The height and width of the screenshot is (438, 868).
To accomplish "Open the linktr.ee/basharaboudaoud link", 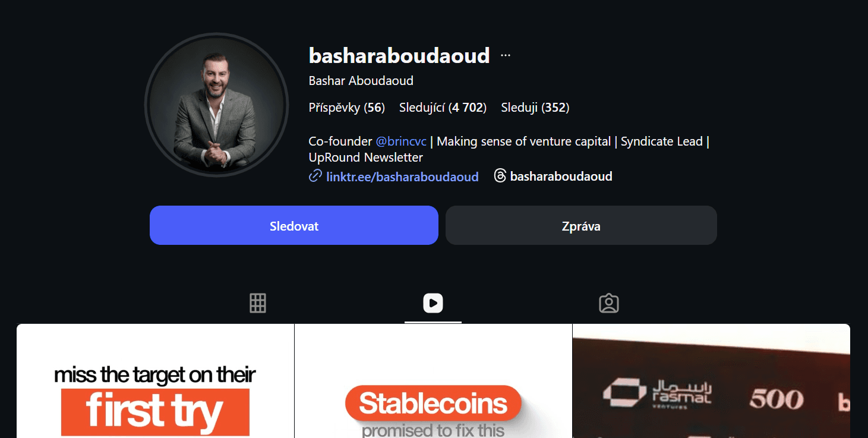I will coord(402,177).
